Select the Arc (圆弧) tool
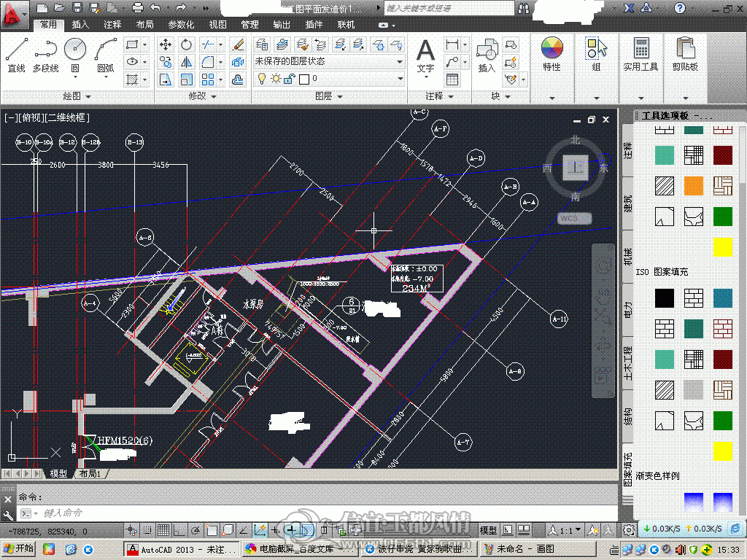This screenshot has width=747, height=560. pyautogui.click(x=105, y=55)
